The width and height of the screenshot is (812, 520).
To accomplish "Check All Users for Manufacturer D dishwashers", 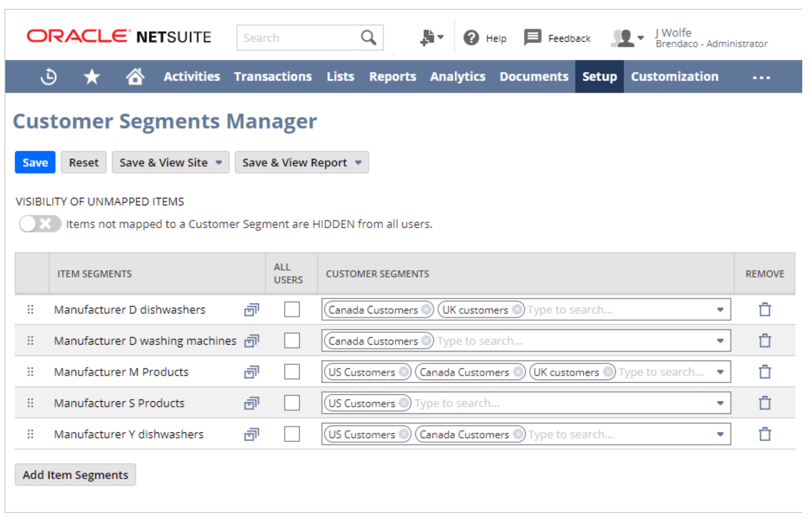I will (292, 310).
